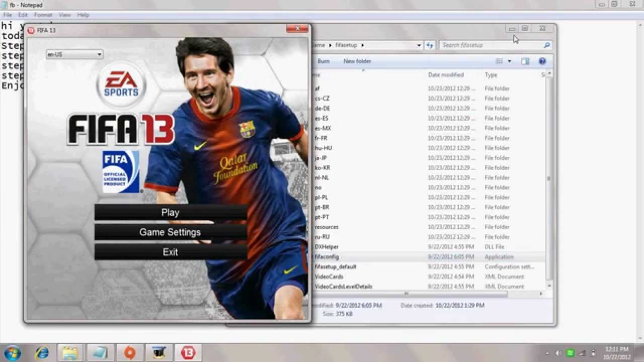This screenshot has height=362, width=644.
Task: Open the view options dropdown arrow
Action: coord(509,61)
